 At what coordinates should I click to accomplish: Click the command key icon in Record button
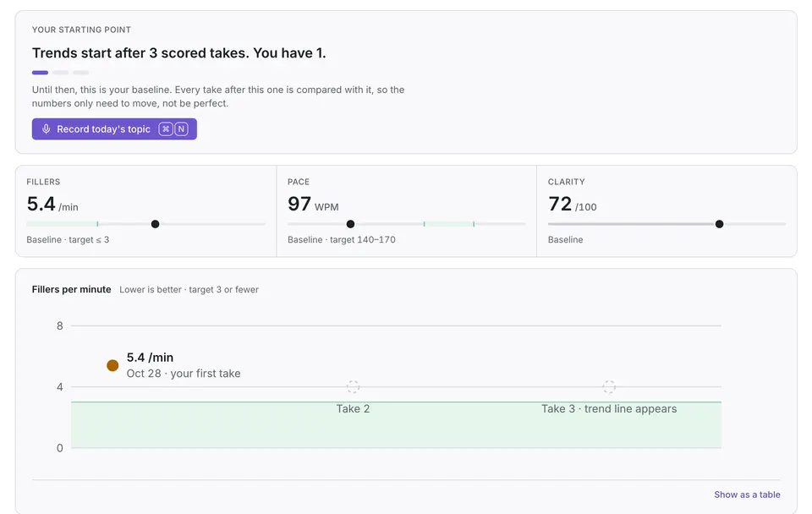[166, 128]
